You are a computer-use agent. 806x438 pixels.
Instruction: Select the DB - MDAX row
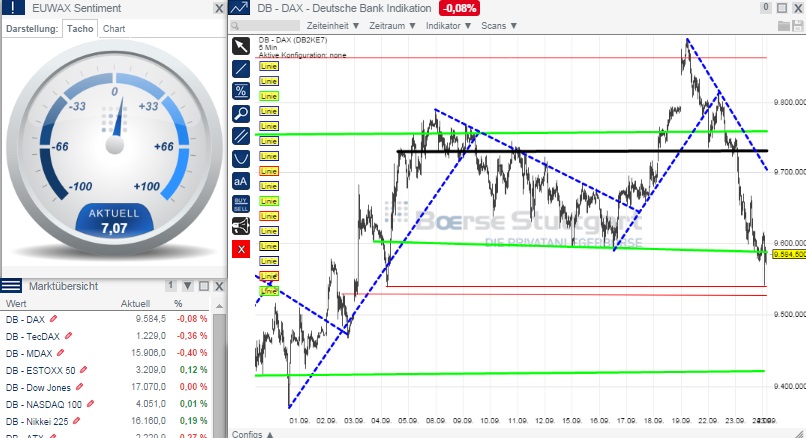[107, 353]
